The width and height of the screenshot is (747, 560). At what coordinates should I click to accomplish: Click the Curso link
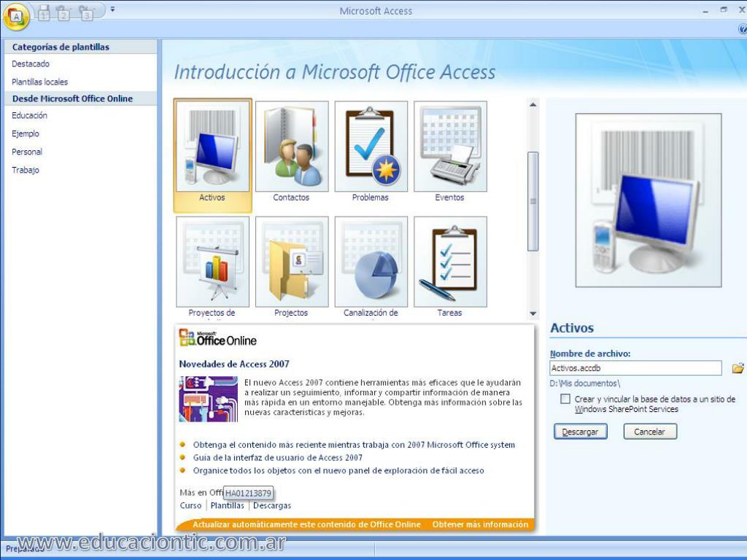(191, 506)
